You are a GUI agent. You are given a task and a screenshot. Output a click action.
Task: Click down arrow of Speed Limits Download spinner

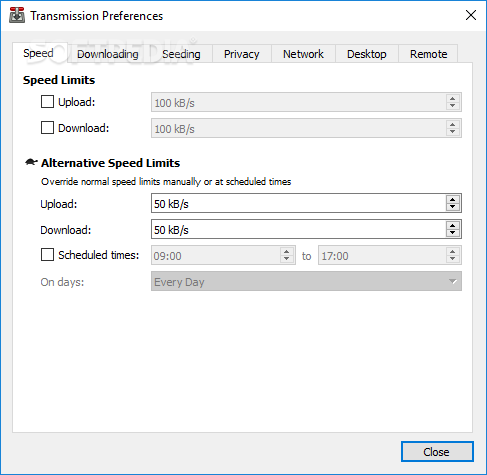tap(453, 131)
